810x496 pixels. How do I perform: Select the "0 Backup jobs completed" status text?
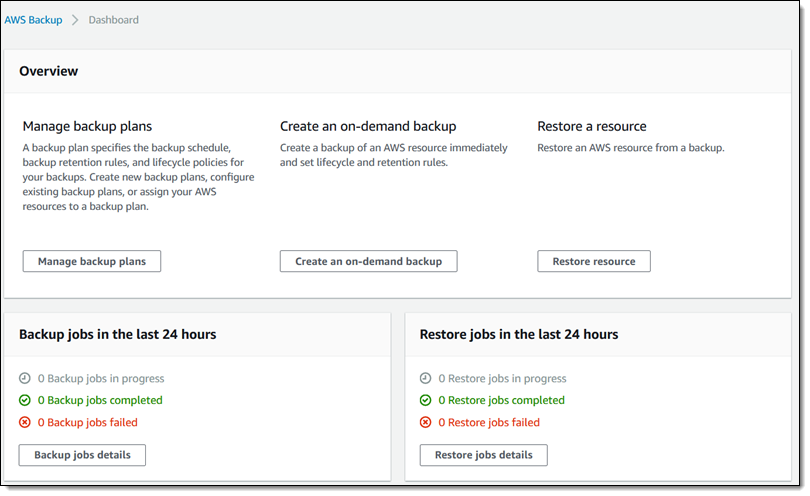tap(100, 401)
